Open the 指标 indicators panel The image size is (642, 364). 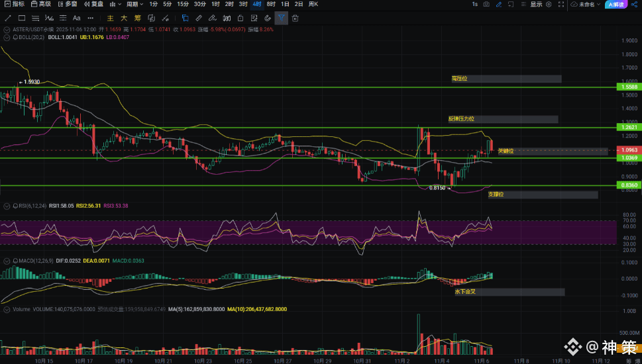pyautogui.click(x=14, y=4)
